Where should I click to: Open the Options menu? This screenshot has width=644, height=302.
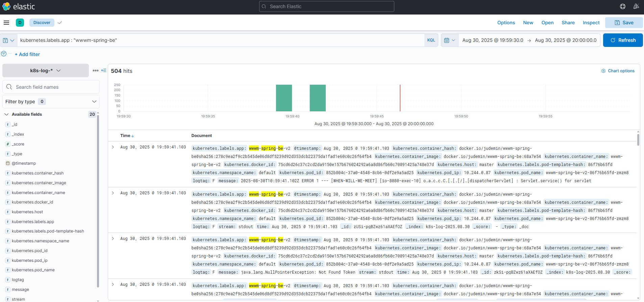point(506,23)
